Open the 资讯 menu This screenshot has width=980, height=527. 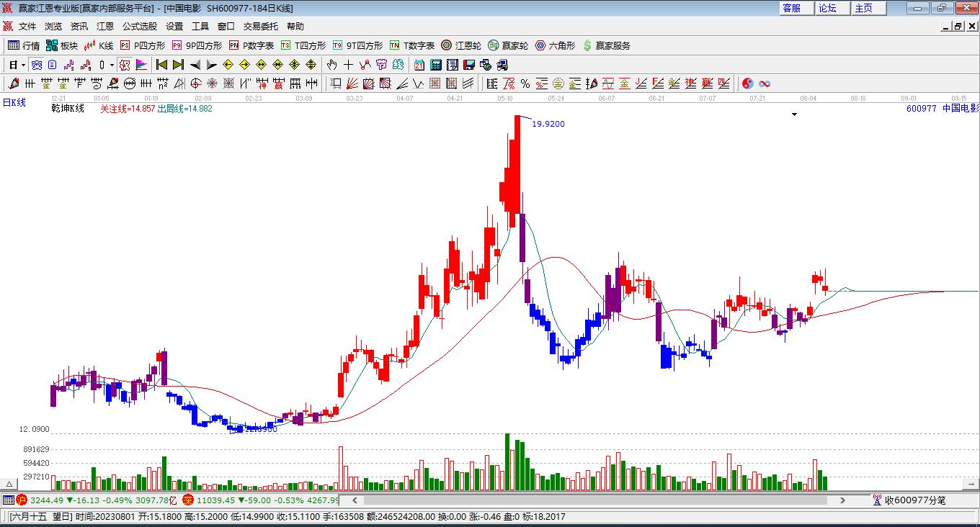tap(79, 26)
